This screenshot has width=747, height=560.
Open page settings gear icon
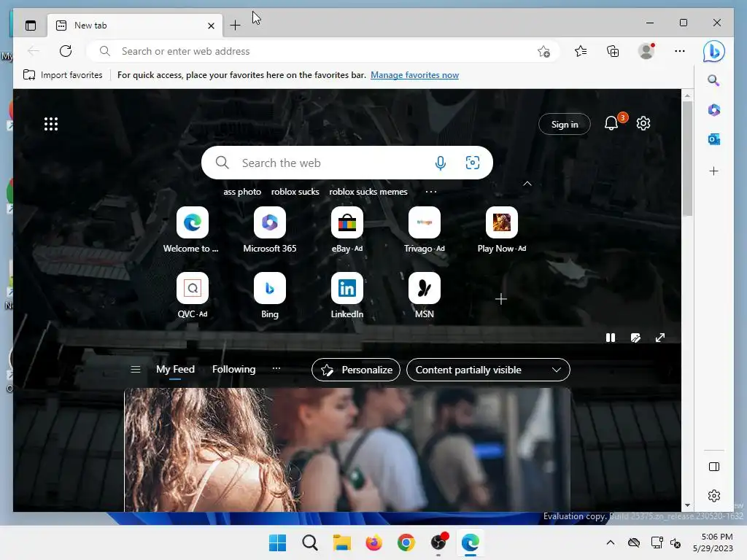(x=643, y=123)
